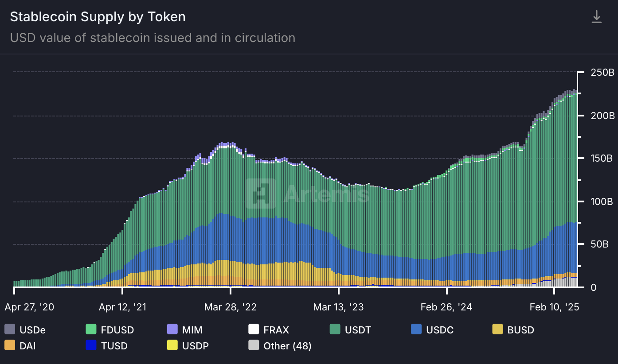Toggle the USDe legend swatch
The height and width of the screenshot is (364, 618).
coord(10,329)
